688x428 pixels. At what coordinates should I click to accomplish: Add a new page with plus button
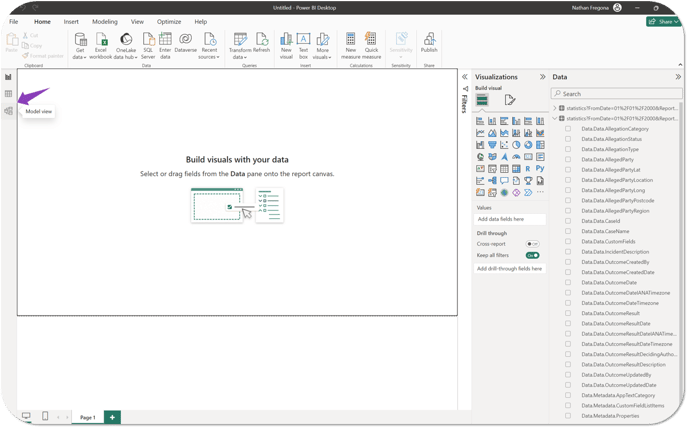tap(112, 417)
